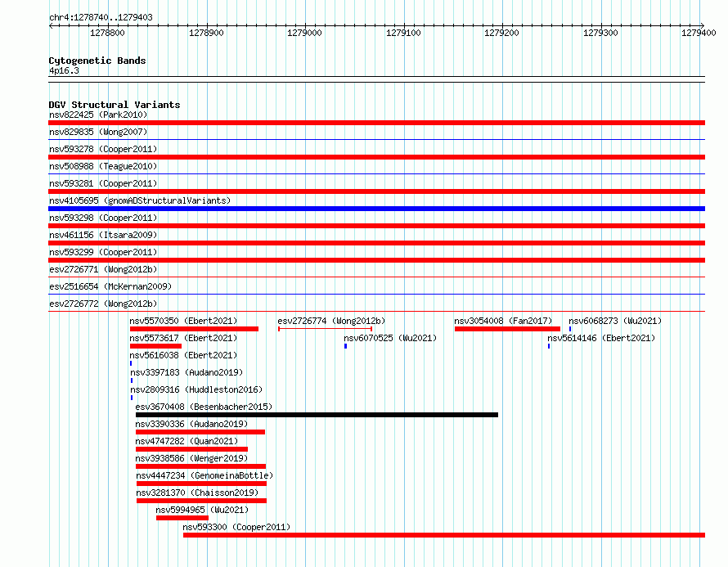
Task: Click nsv2809316 (Huddleston2016) label
Action: [x=196, y=389]
